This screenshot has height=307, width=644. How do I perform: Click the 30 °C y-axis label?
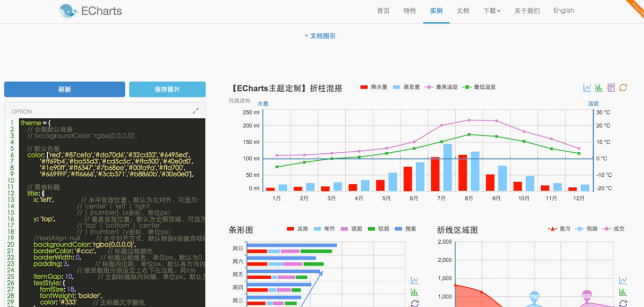(x=603, y=113)
